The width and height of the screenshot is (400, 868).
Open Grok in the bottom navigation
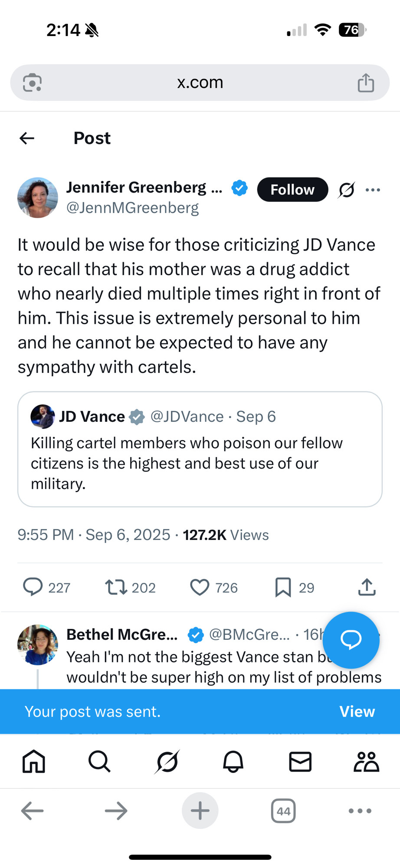click(x=167, y=762)
